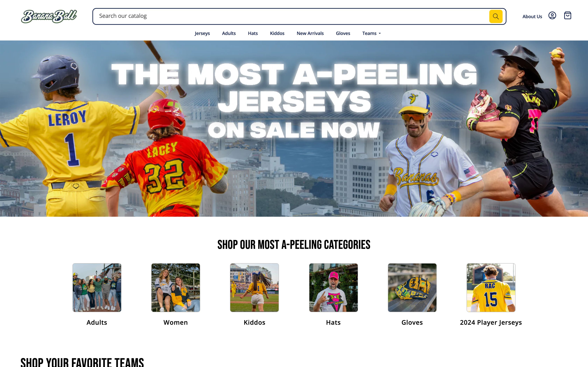
Task: Go to the Hats navigation item
Action: point(253,33)
